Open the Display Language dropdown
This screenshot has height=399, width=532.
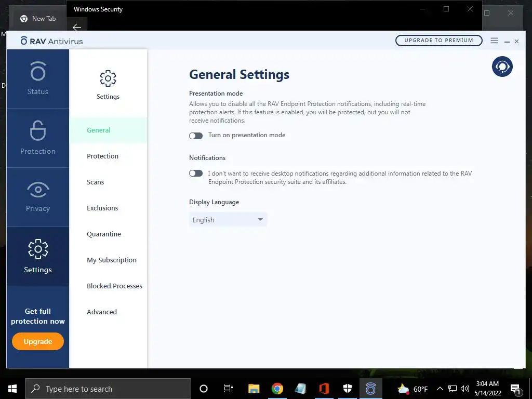[x=228, y=220]
